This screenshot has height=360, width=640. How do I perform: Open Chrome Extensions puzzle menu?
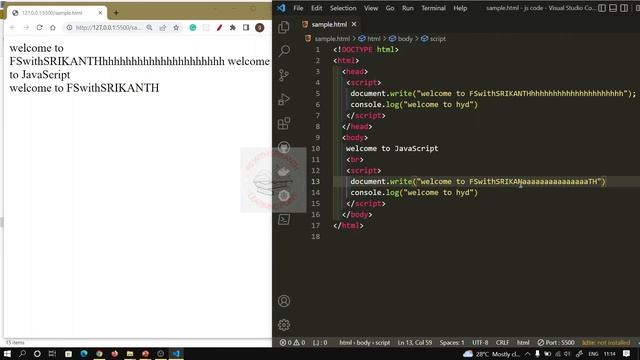point(233,27)
